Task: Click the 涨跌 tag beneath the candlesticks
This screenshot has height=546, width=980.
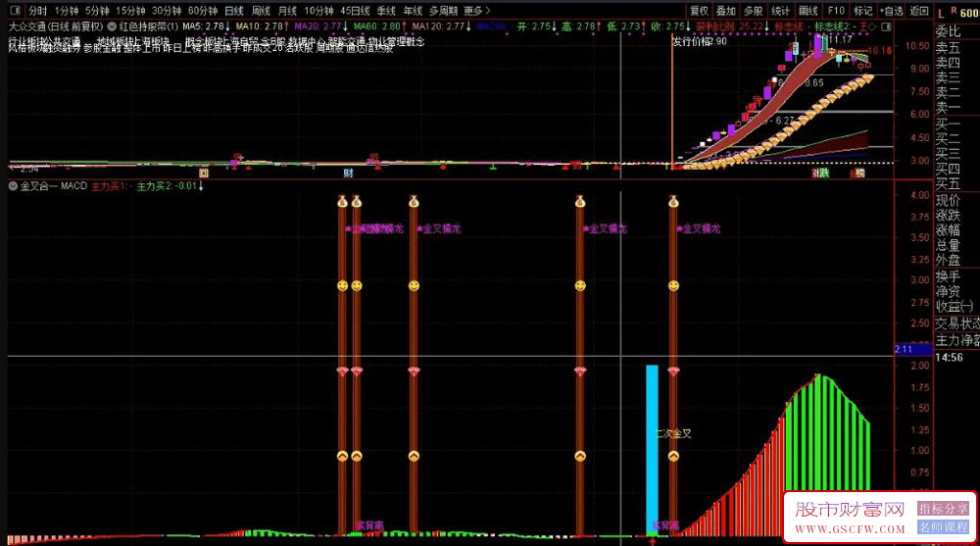Action: [820, 173]
